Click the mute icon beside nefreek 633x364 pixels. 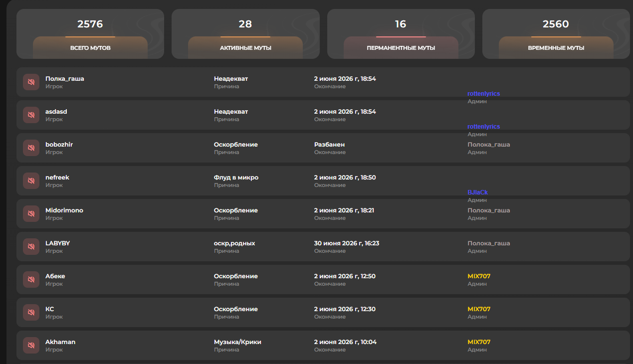click(x=31, y=181)
